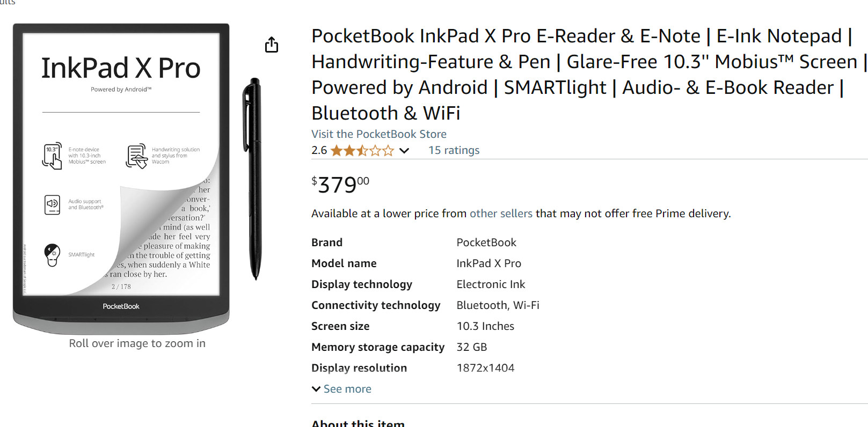
Task: Click the Handwriting solution stylus icon
Action: tap(136, 156)
